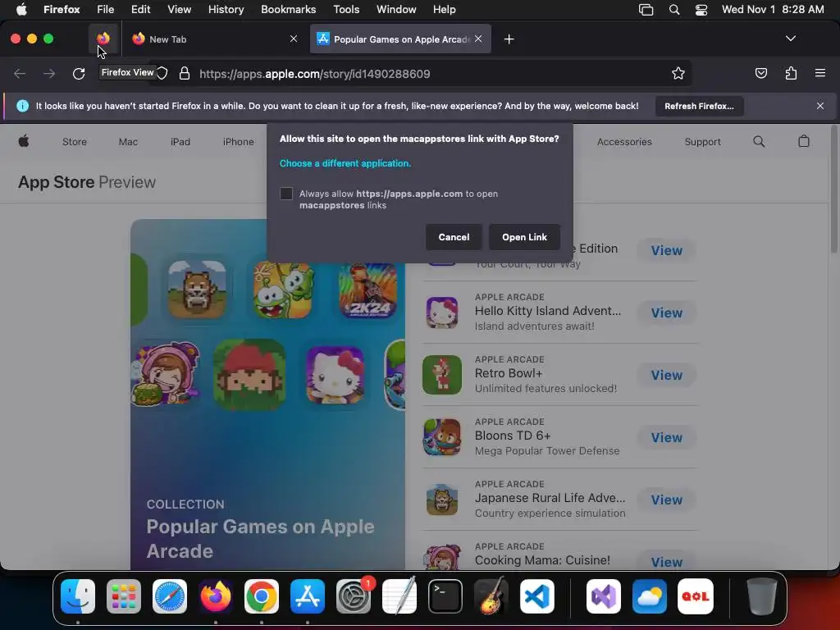Open Launchpad from the Dock
Image resolution: width=840 pixels, height=630 pixels.
click(x=124, y=596)
